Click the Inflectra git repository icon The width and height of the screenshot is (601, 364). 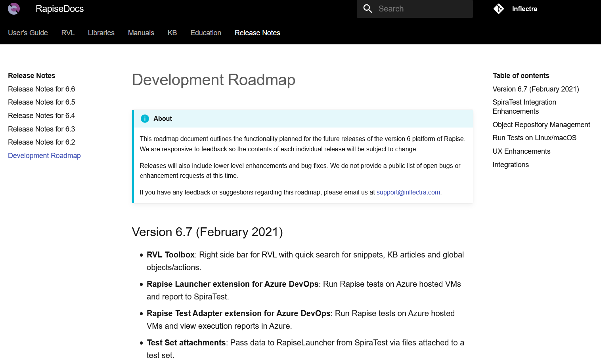coord(498,9)
